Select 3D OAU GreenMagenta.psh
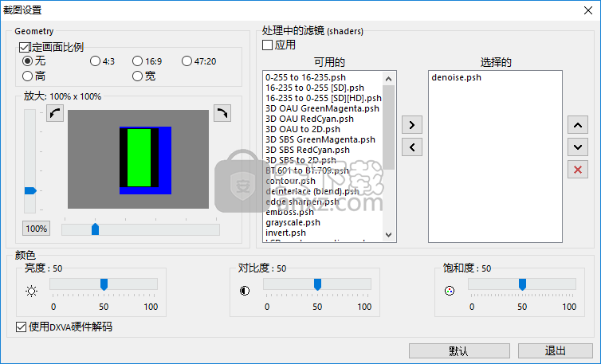 pos(322,108)
